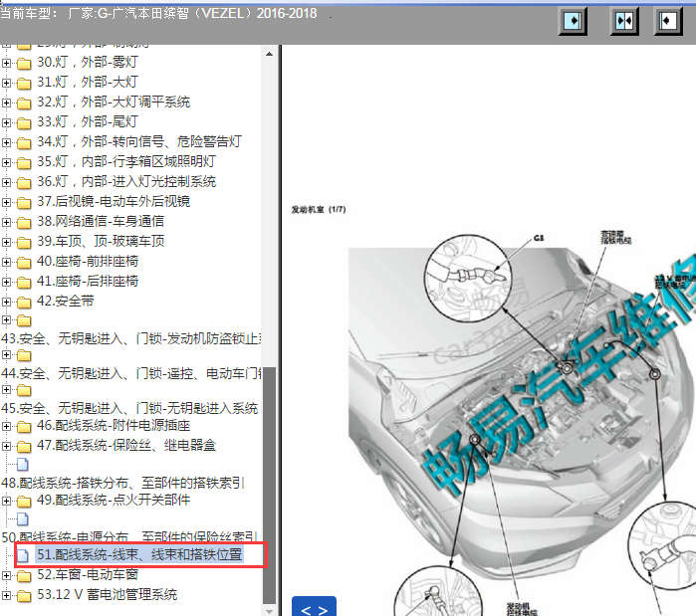Expand the '46.配线系统-附件电源插座' node
Image resolution: width=696 pixels, height=616 pixels.
(6, 426)
